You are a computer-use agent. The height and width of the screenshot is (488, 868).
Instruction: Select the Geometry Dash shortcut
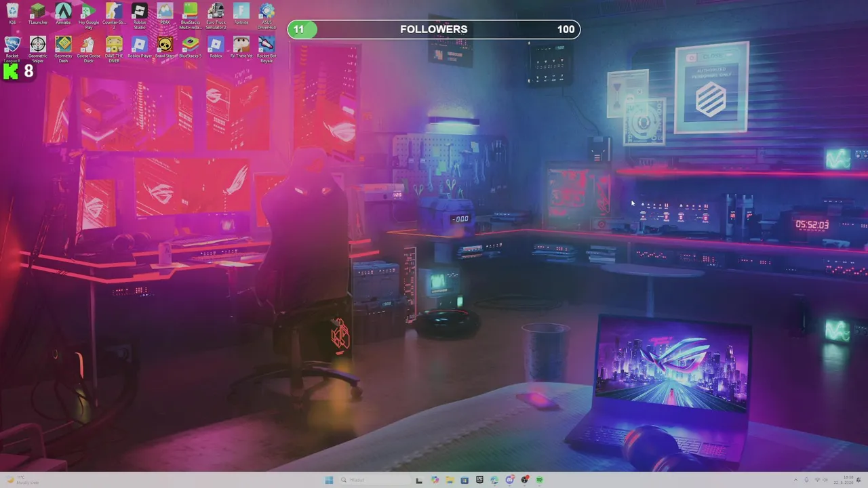click(63, 50)
